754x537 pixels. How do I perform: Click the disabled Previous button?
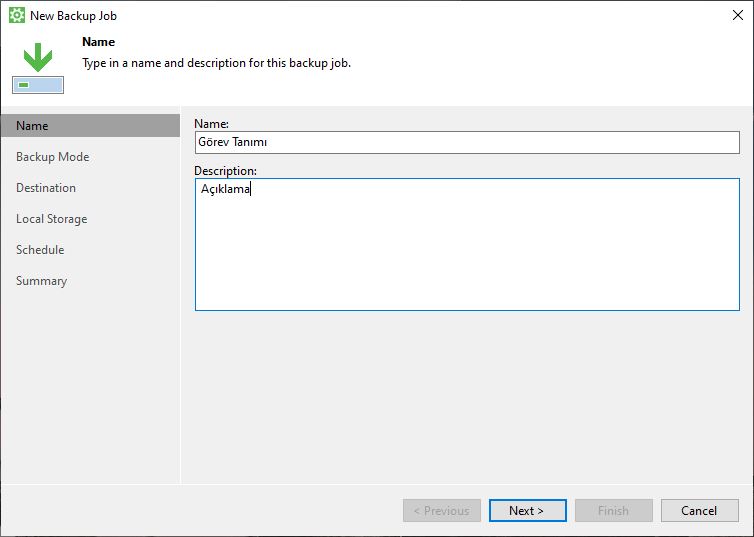(442, 510)
